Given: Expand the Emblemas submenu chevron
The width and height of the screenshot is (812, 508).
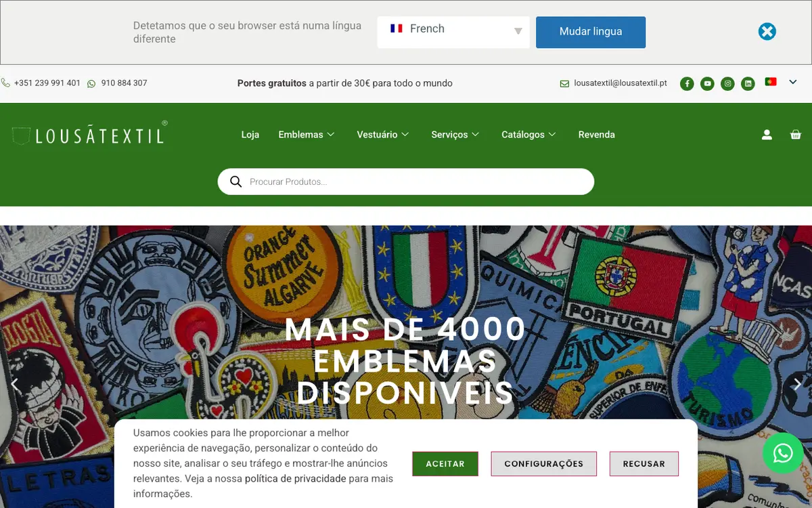Looking at the screenshot, I should coord(331,135).
